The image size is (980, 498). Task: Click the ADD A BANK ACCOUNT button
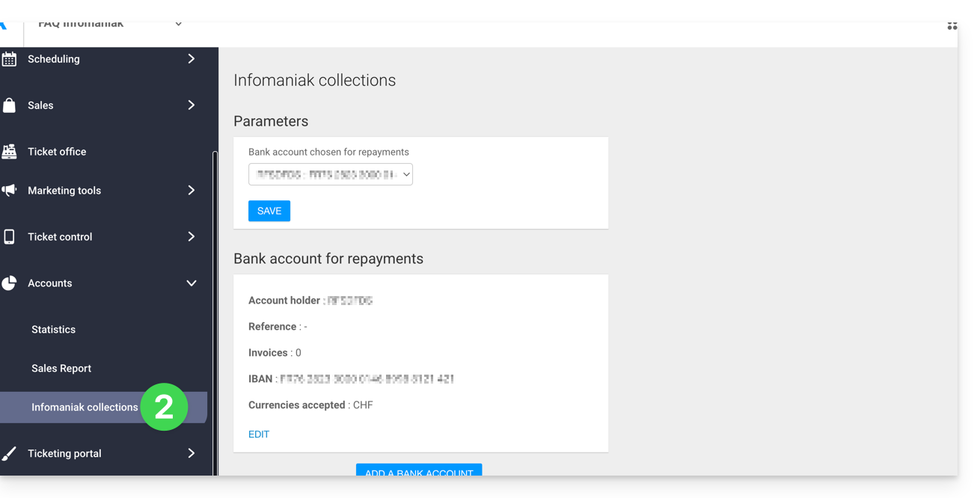pos(418,470)
